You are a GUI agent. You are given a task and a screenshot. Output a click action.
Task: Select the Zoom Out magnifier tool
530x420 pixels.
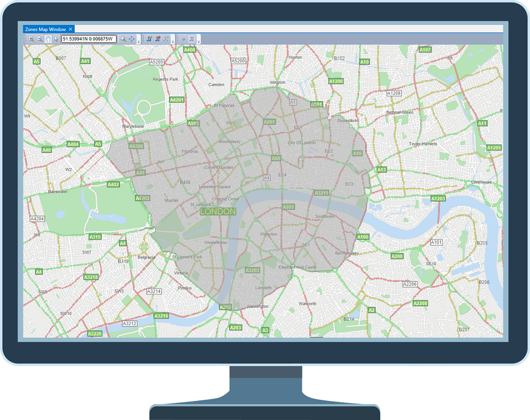[39, 39]
